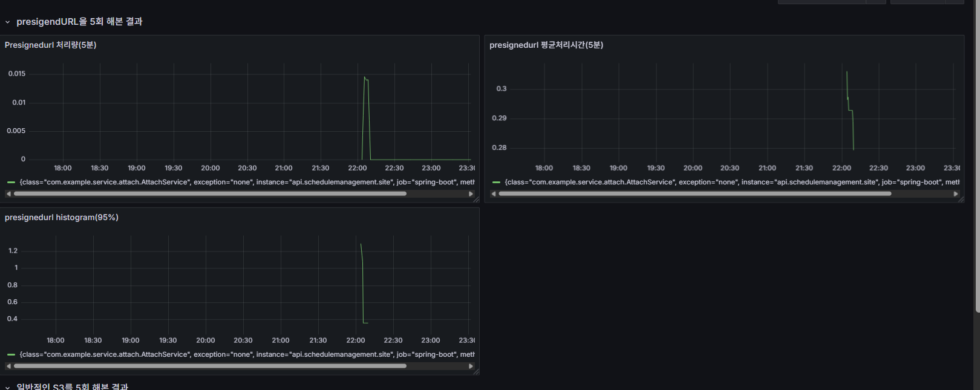980x390 pixels.
Task: Click the horizontal scrollbar thumb in 평균처리시간 legend
Action: coord(695,194)
